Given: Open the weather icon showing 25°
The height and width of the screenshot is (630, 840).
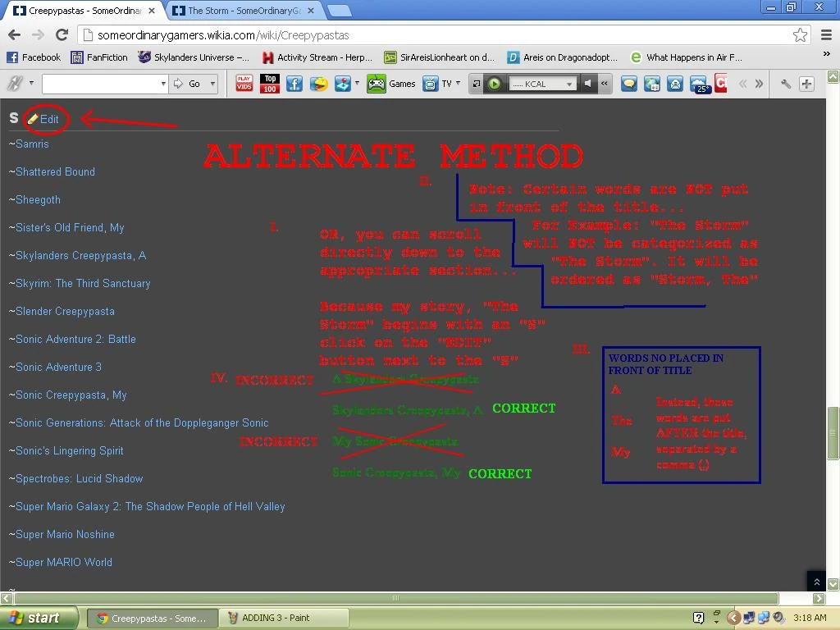Looking at the screenshot, I should (x=700, y=84).
